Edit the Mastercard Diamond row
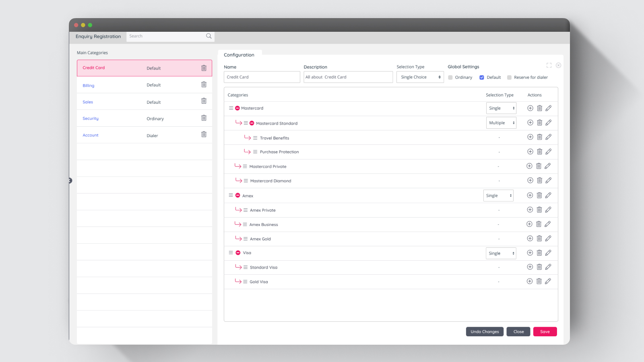 pos(549,181)
